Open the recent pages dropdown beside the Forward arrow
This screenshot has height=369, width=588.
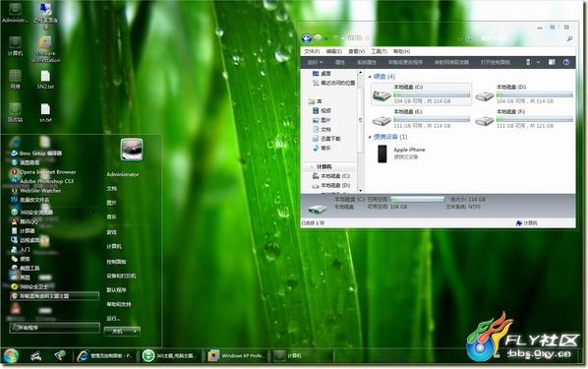(326, 38)
